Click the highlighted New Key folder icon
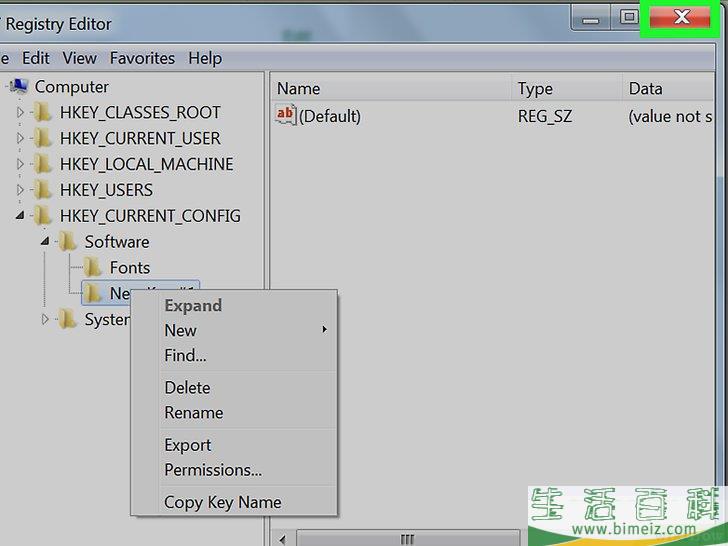728x546 pixels. pyautogui.click(x=92, y=293)
